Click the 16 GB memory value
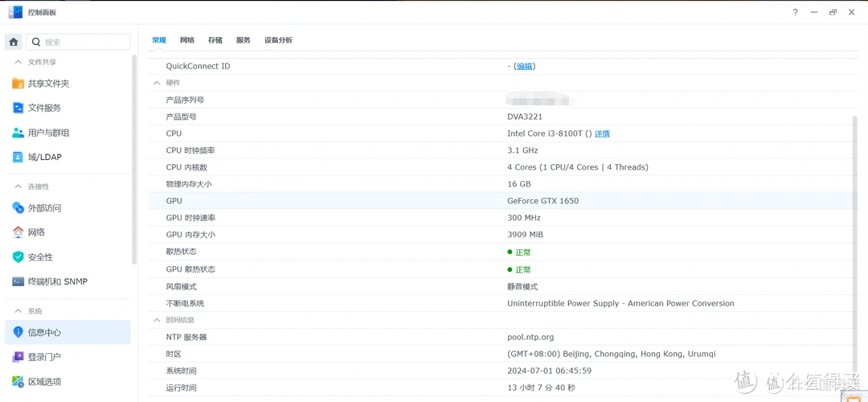 [518, 184]
